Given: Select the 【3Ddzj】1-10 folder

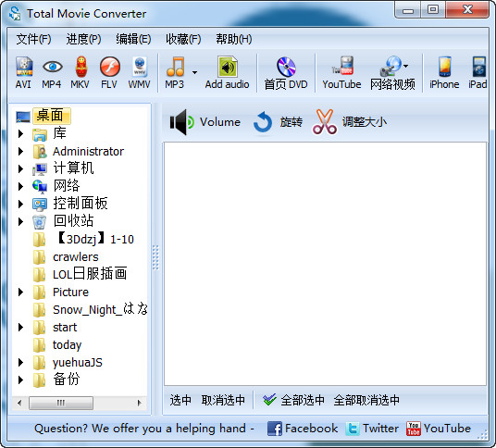Looking at the screenshot, I should (x=94, y=239).
